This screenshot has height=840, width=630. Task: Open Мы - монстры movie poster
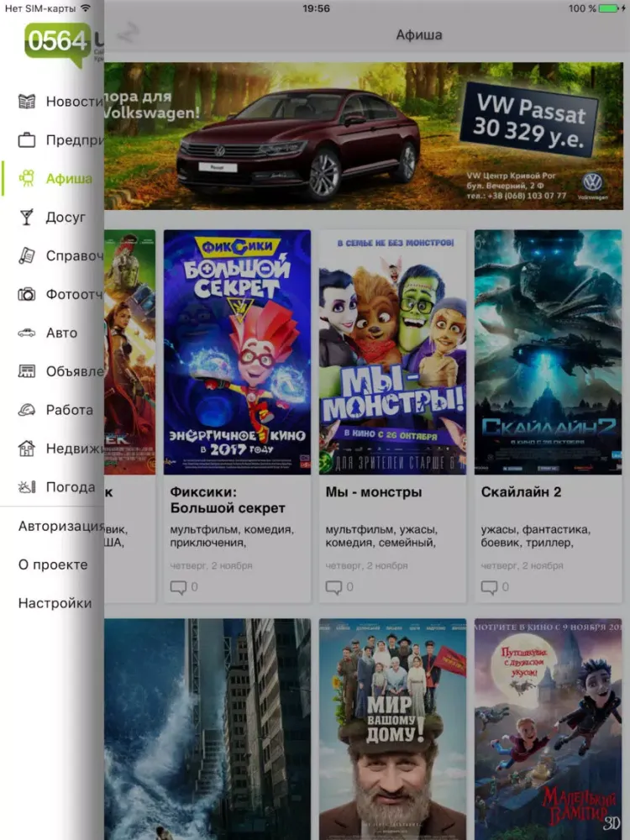tap(392, 352)
